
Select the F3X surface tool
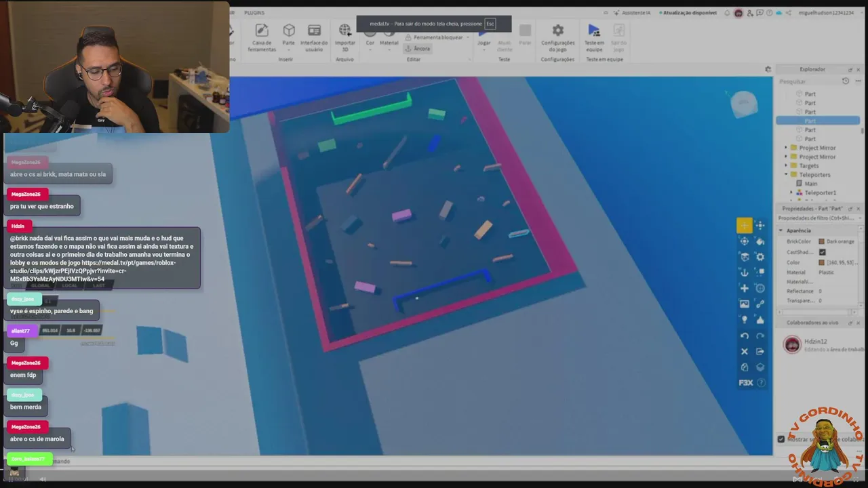(x=745, y=257)
